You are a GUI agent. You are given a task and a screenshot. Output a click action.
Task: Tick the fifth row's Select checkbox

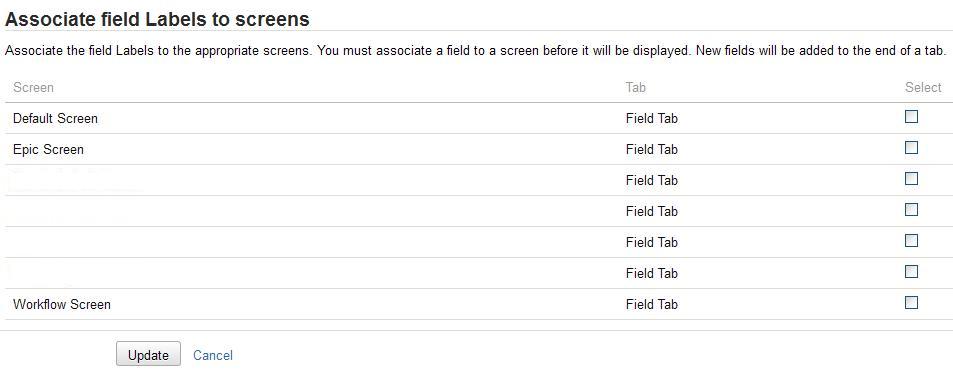[x=911, y=241]
